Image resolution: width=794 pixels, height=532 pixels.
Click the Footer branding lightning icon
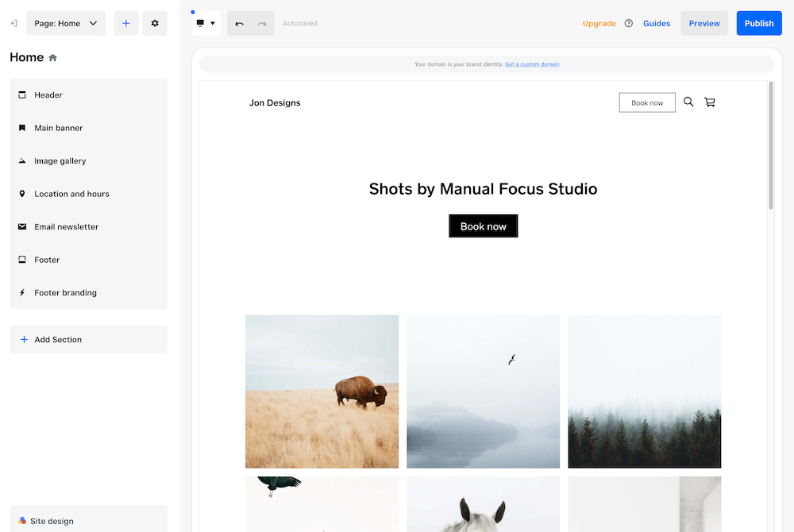coord(22,292)
